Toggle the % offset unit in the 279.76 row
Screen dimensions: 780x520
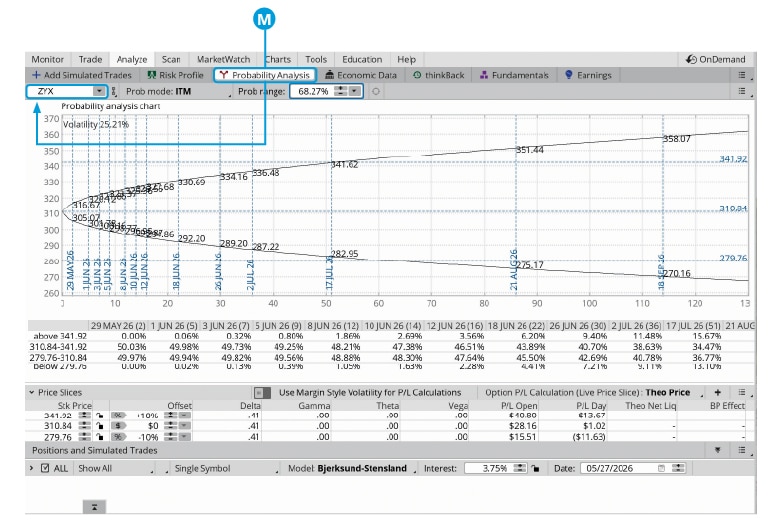click(118, 437)
